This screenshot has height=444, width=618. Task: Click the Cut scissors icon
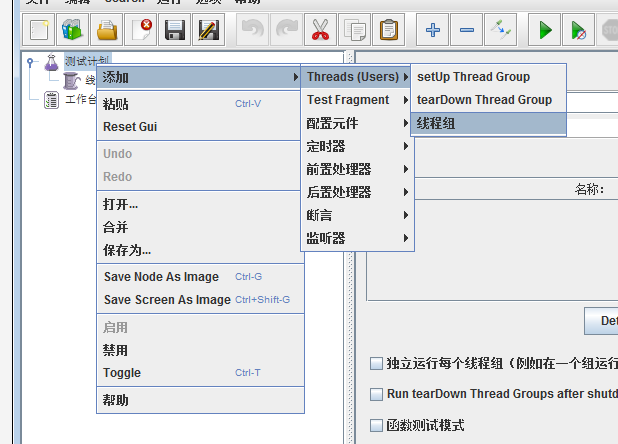click(x=320, y=30)
